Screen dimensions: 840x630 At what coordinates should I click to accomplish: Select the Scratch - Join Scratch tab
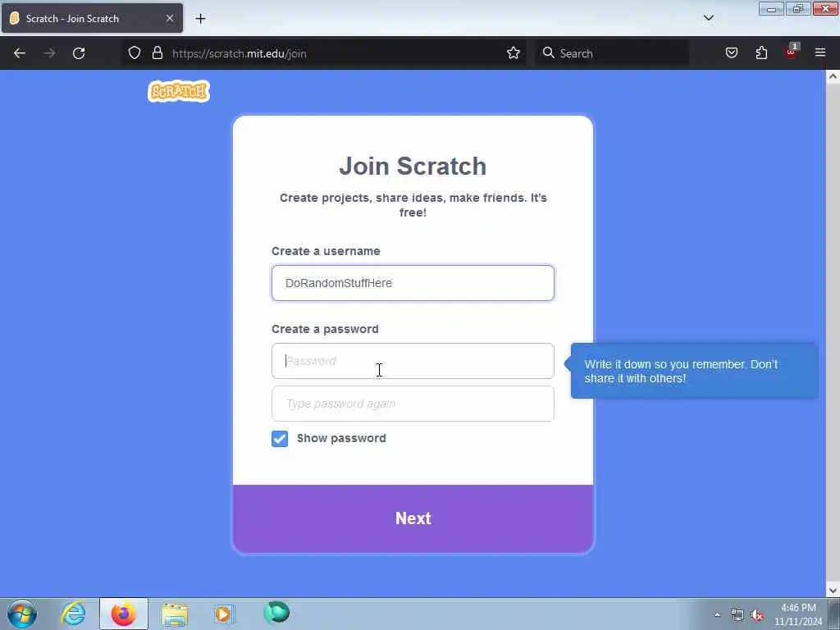[x=92, y=18]
